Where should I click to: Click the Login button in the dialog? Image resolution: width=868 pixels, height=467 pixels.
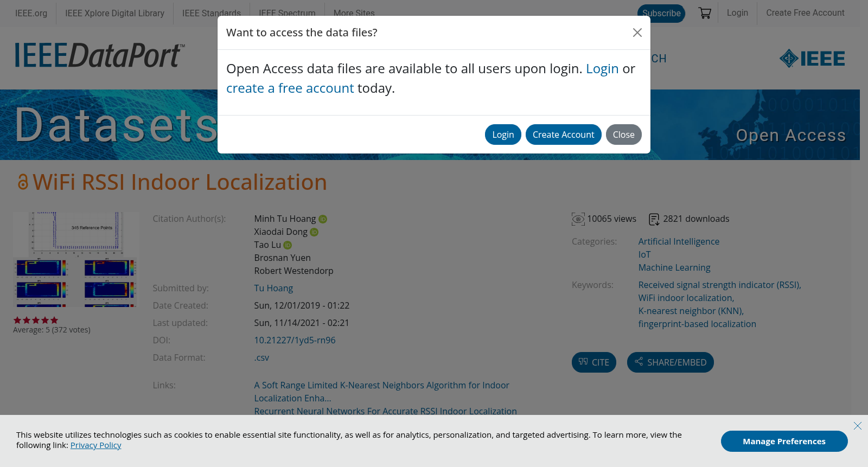pyautogui.click(x=503, y=135)
